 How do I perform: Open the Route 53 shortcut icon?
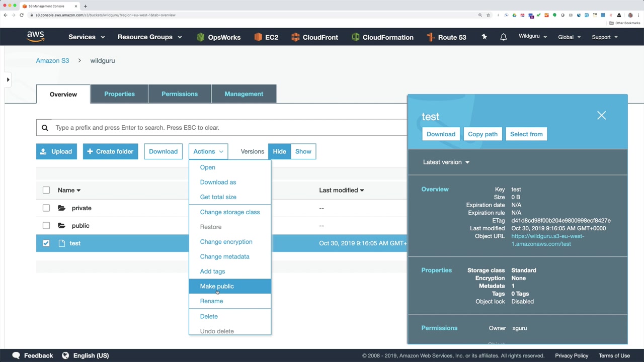(430, 37)
